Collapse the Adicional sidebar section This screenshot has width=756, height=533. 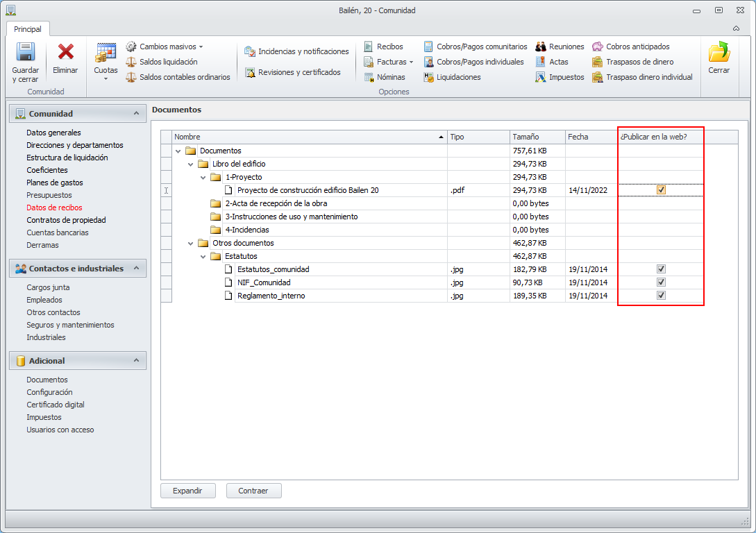137,360
